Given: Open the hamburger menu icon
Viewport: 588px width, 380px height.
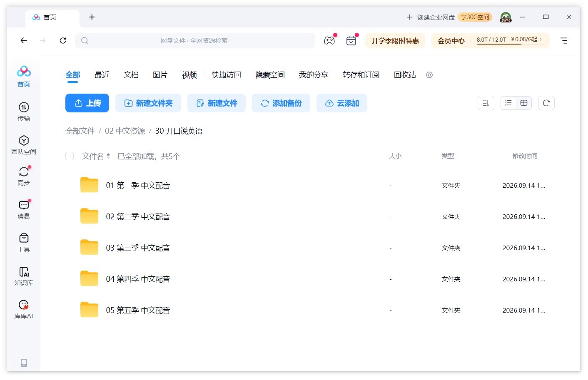Looking at the screenshot, I should 564,40.
